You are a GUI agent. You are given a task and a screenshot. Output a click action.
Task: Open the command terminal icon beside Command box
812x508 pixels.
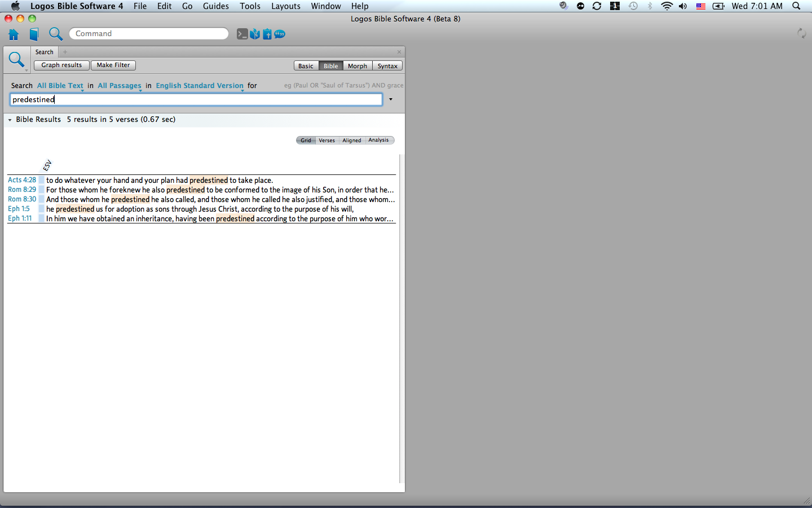(x=242, y=34)
